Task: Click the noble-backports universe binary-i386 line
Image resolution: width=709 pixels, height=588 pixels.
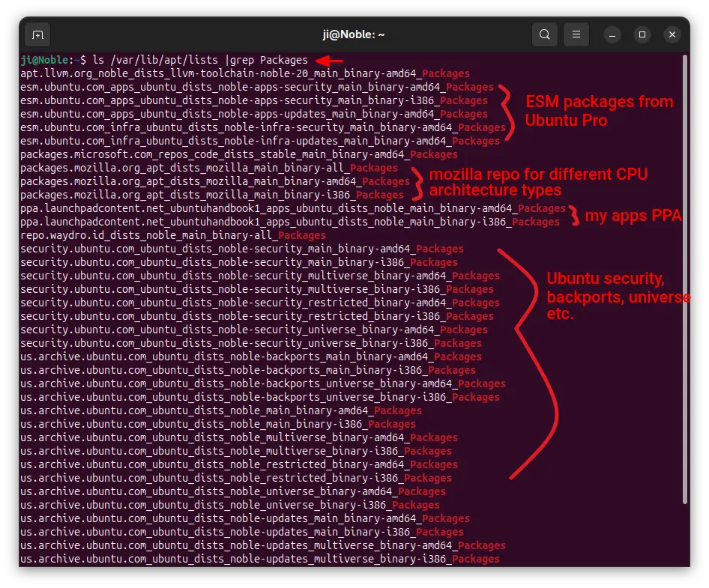Action: click(x=260, y=397)
